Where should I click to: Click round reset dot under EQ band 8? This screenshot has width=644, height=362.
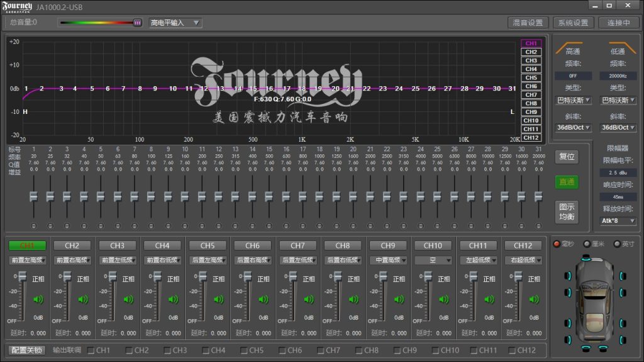point(151,226)
